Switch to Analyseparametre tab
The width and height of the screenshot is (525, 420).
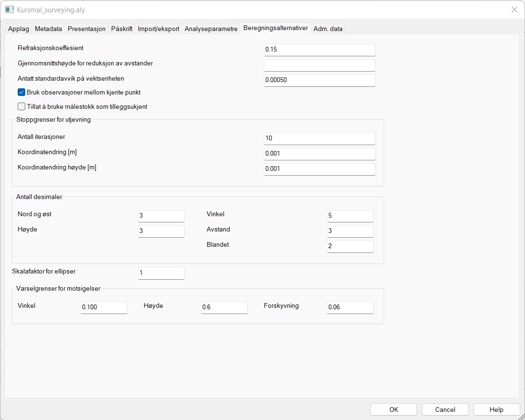[x=211, y=29]
